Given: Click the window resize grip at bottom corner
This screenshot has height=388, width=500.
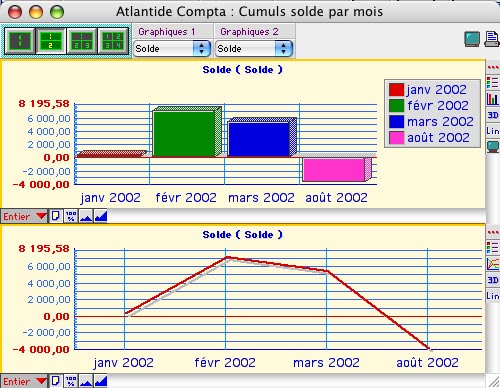Looking at the screenshot, I should (494, 381).
